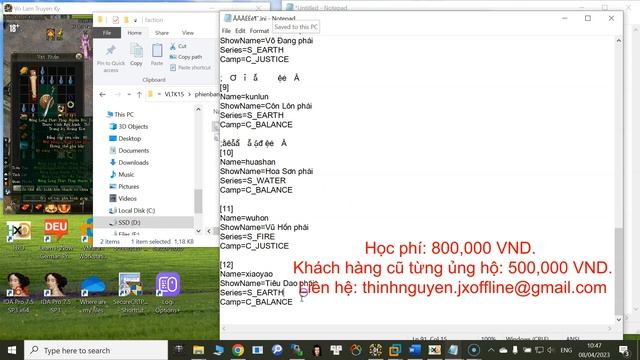Click the Type here to search box
Viewport: 640px width, 360px height.
point(96,350)
